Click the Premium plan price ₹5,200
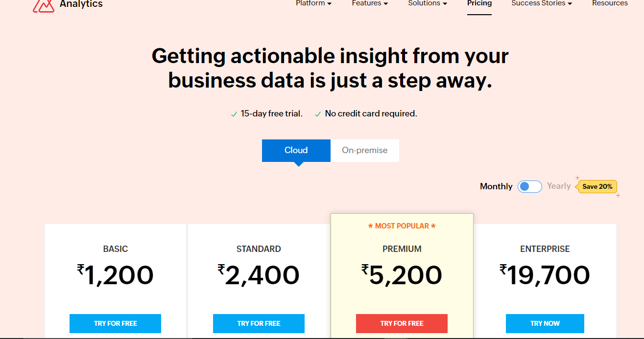The width and height of the screenshot is (644, 339). [402, 275]
